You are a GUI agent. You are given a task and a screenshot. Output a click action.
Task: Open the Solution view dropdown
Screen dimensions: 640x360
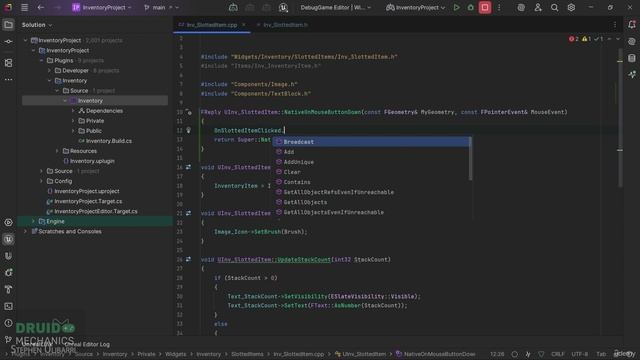click(x=37, y=25)
